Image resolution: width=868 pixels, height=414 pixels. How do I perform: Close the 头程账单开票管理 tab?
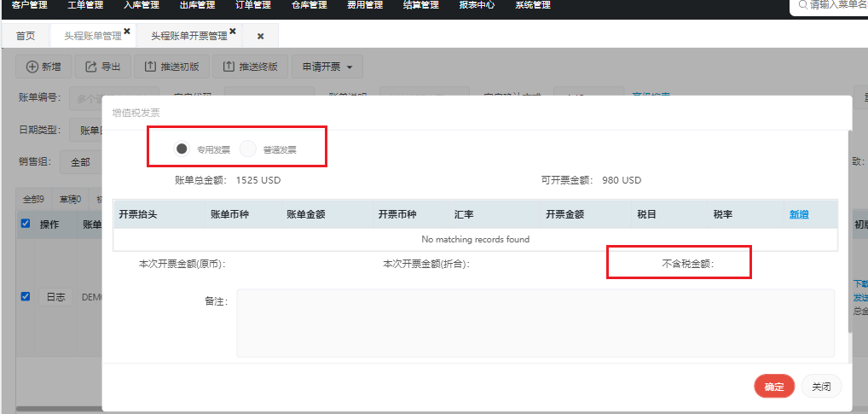click(233, 32)
